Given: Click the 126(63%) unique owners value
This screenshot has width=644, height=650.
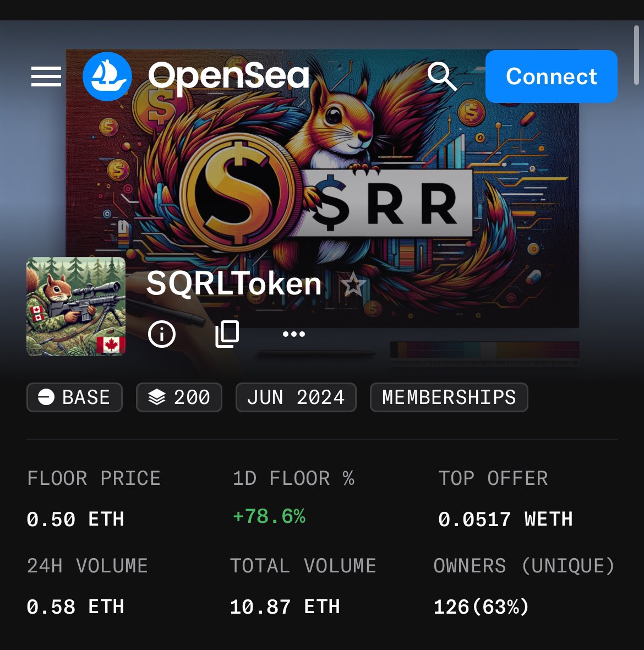Looking at the screenshot, I should [x=482, y=607].
